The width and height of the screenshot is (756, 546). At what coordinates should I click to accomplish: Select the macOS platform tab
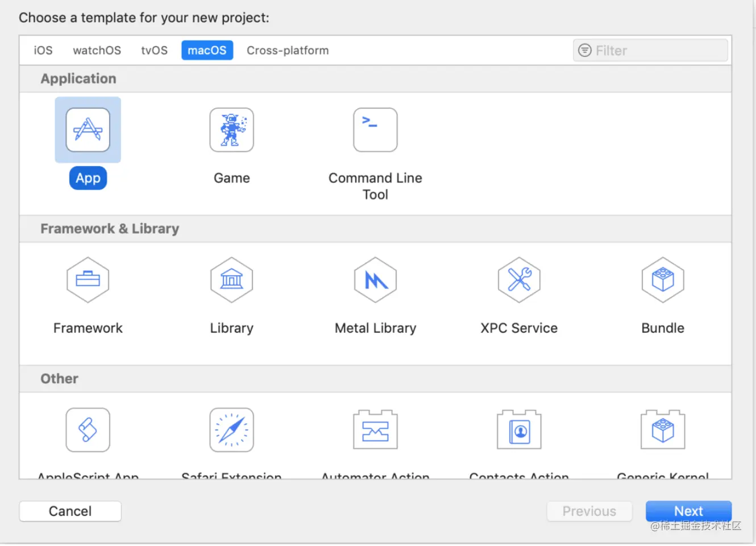[x=207, y=50]
